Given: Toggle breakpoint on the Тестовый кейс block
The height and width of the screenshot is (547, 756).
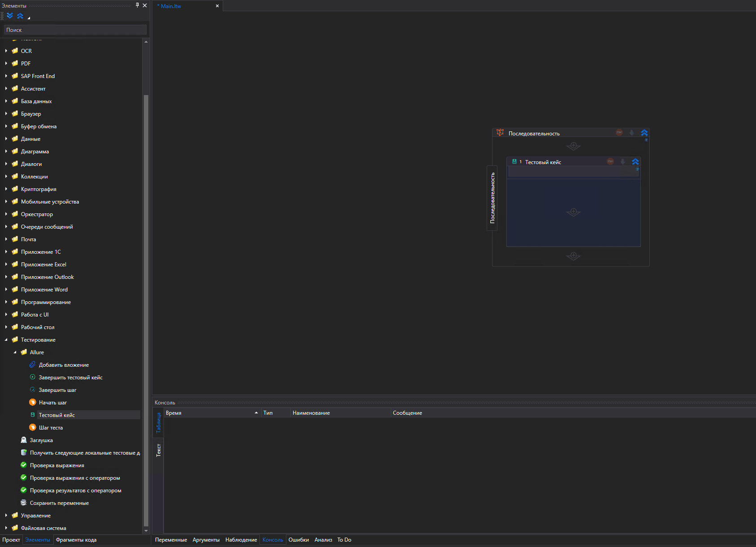Looking at the screenshot, I should 610,162.
